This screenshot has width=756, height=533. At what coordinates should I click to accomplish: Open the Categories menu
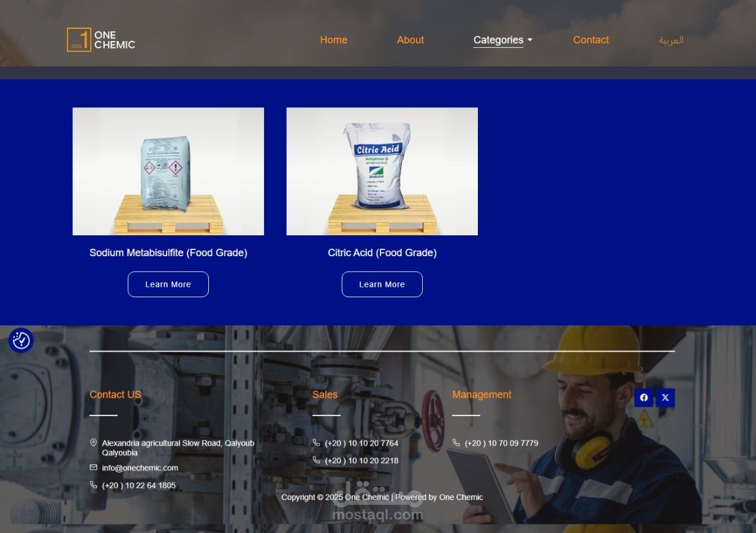click(498, 40)
